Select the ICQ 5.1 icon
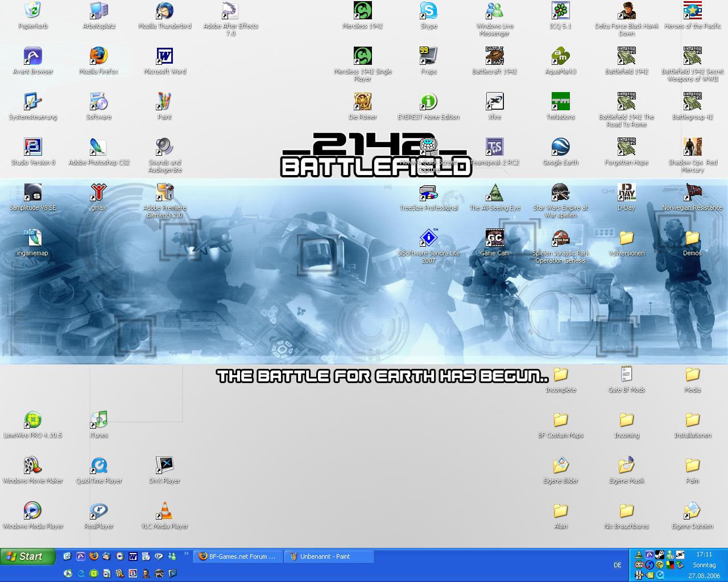 (x=561, y=10)
